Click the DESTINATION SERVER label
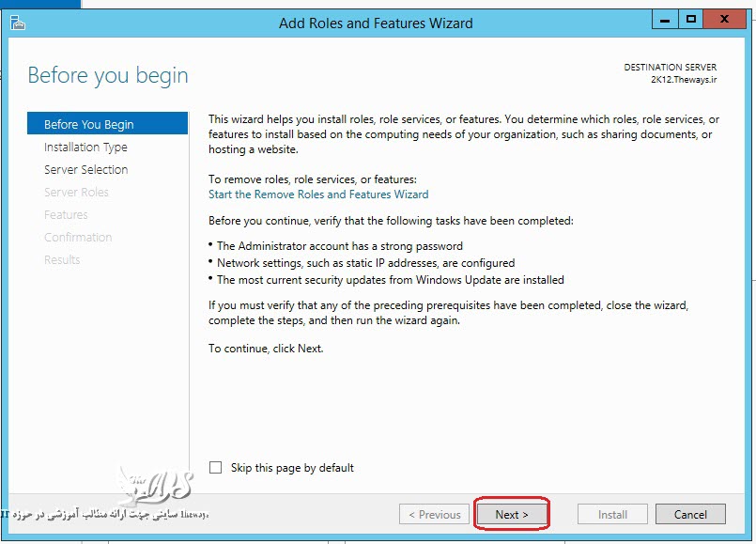 (x=671, y=67)
